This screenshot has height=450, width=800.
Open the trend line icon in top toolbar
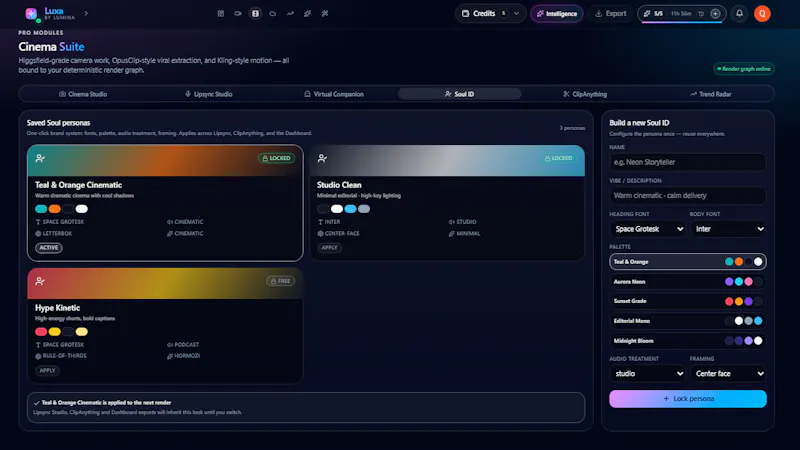click(290, 14)
